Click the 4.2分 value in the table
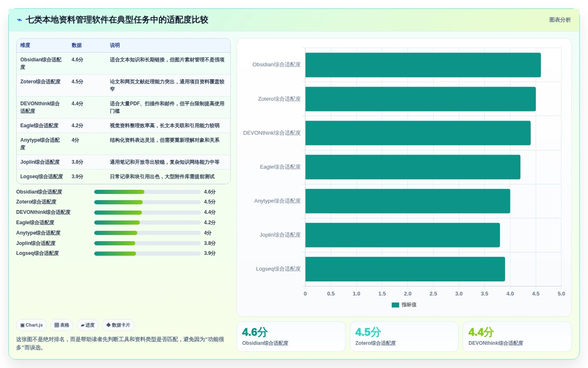 (x=77, y=126)
